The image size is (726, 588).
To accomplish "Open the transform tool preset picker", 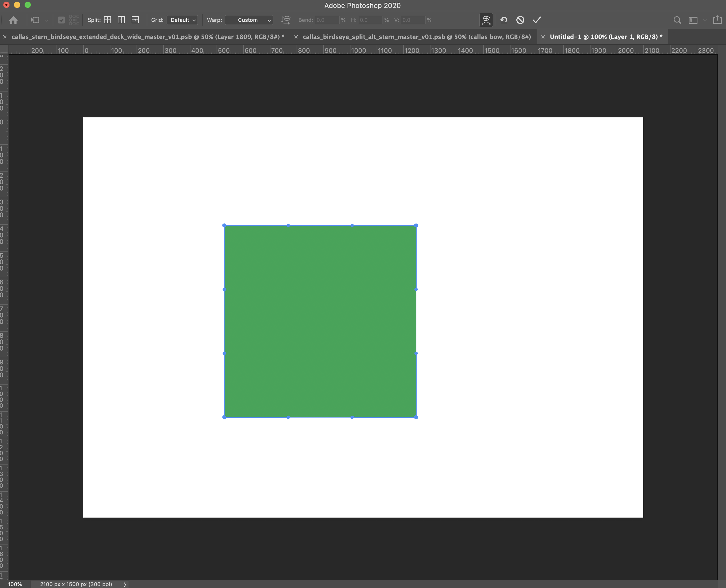I will coord(35,20).
